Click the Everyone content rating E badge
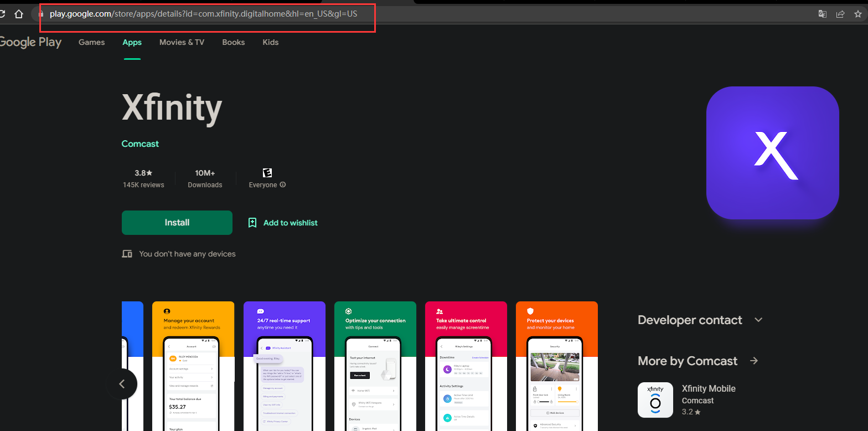The image size is (868, 431). point(267,173)
